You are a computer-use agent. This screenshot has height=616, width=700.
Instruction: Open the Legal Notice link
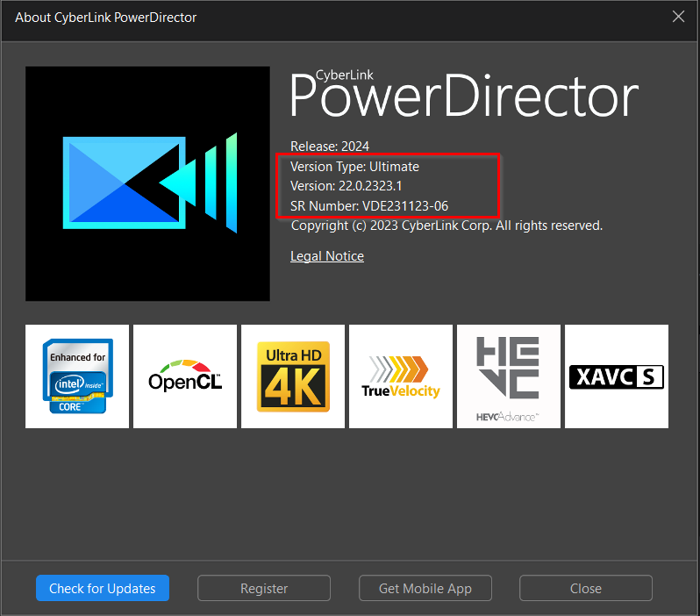click(327, 256)
